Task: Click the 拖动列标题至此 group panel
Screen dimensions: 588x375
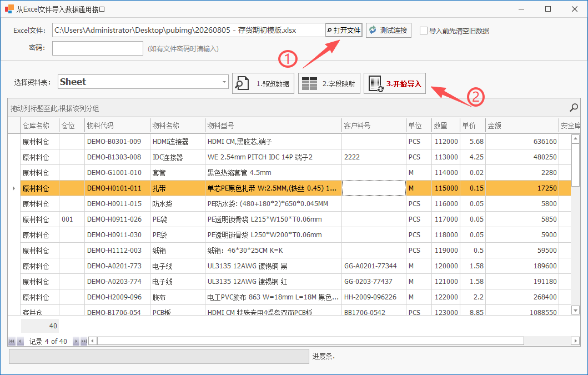Action: (x=294, y=108)
